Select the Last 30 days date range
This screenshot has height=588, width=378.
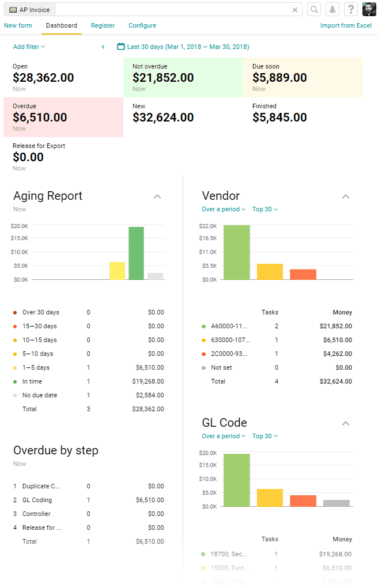188,47
